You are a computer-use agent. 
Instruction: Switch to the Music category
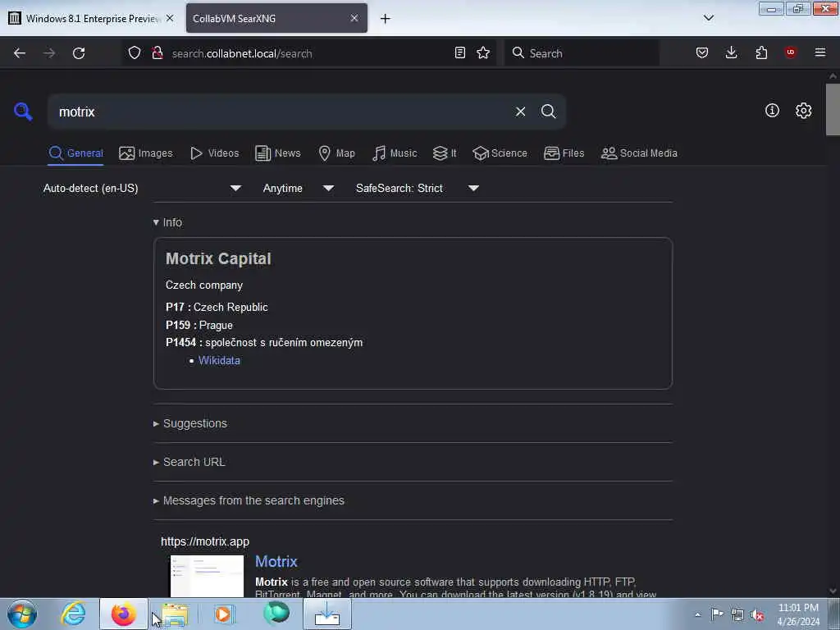[x=395, y=153]
